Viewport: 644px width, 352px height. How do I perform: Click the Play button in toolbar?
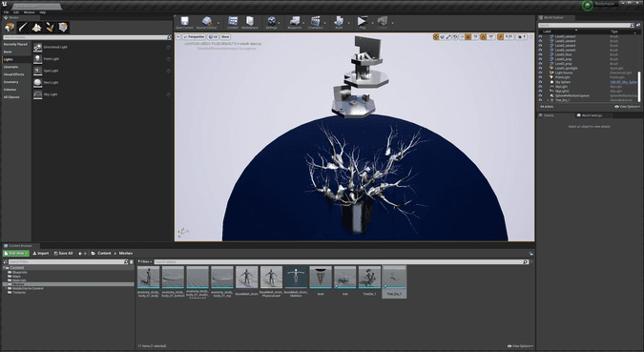(x=362, y=23)
